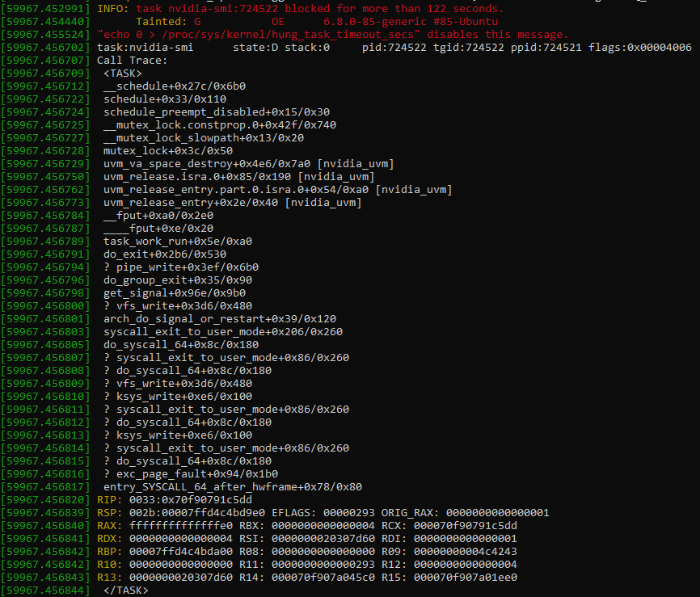Click 'do_exit+0x2b6/0x530' trace entry
Viewport: 700px width, 597px height.
(165, 254)
